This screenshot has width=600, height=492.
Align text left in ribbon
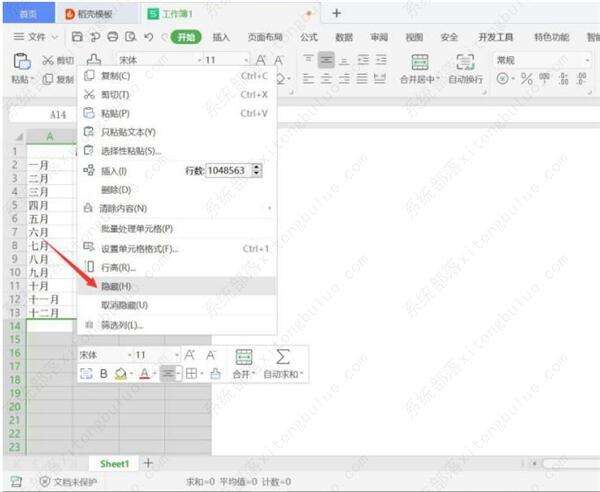pyautogui.click(x=308, y=79)
